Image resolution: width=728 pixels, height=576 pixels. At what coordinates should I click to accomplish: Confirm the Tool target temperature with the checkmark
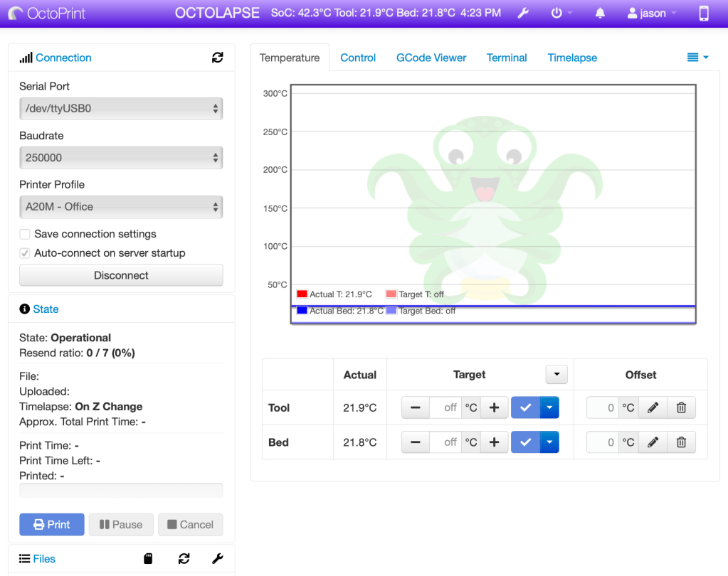pos(525,407)
